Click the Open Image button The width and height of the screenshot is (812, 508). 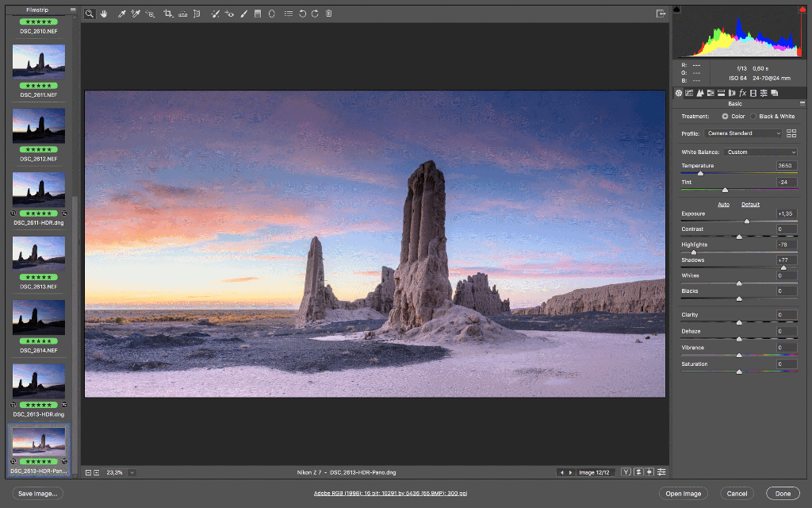(683, 493)
